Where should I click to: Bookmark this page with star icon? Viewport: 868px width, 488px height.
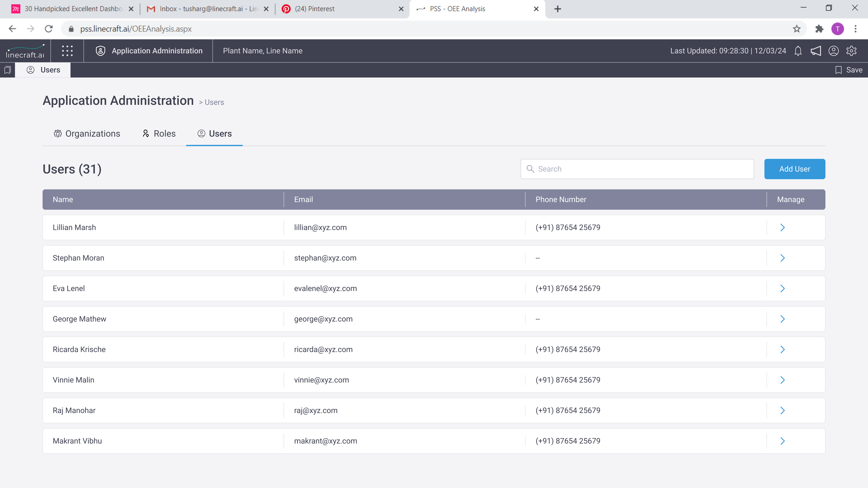click(797, 29)
